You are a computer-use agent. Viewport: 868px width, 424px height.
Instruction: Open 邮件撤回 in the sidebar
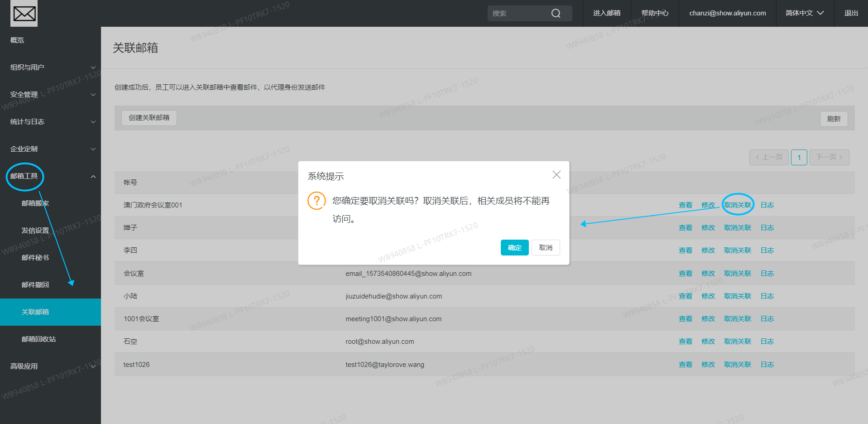(35, 285)
